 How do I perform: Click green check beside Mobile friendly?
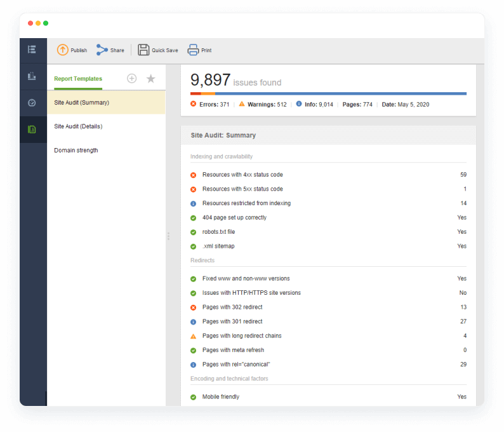click(x=193, y=397)
